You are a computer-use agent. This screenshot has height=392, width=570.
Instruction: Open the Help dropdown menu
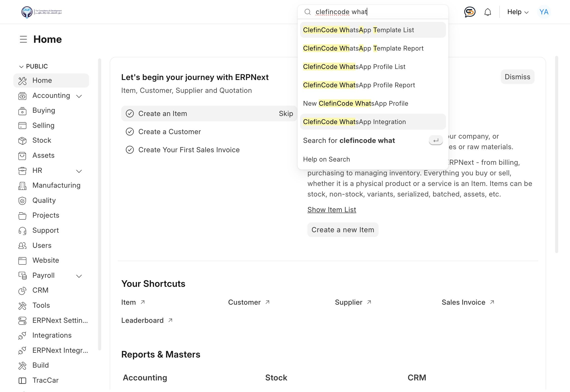coord(518,12)
